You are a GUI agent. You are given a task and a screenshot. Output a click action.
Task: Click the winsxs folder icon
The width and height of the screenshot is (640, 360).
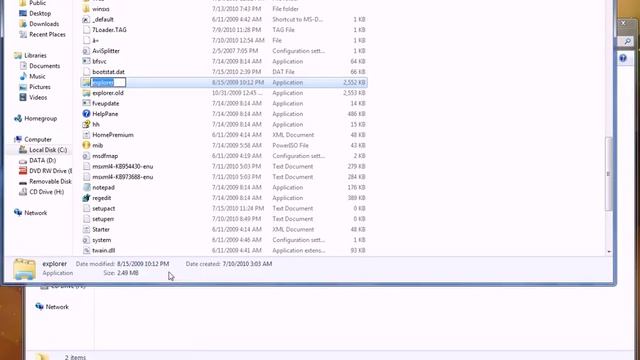pyautogui.click(x=86, y=9)
